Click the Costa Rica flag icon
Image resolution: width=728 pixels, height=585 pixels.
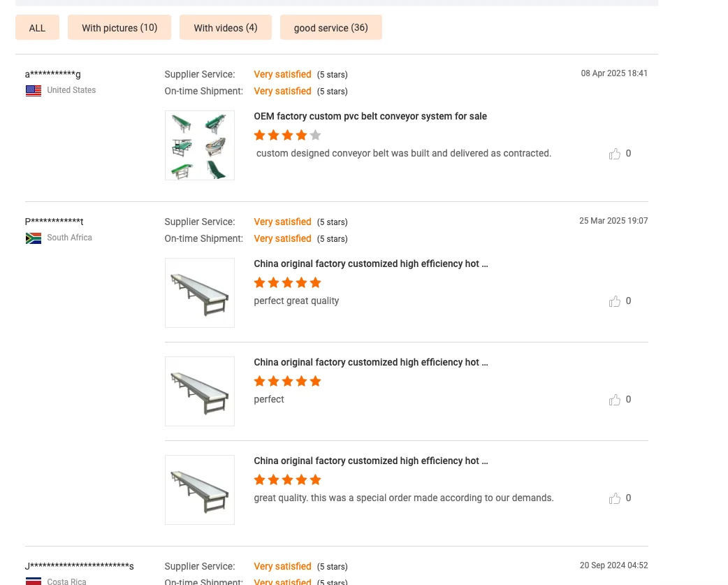click(34, 581)
